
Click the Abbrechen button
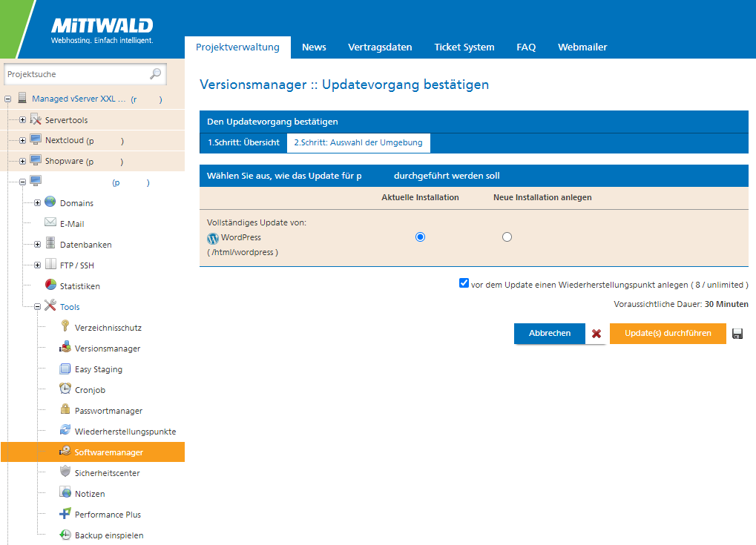tap(550, 333)
